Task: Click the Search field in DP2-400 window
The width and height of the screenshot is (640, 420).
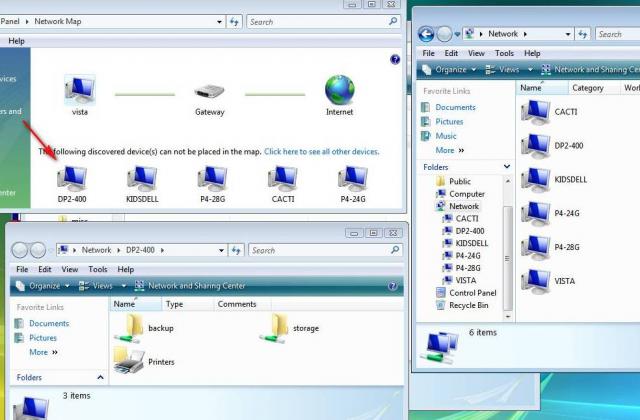Action: [325, 250]
